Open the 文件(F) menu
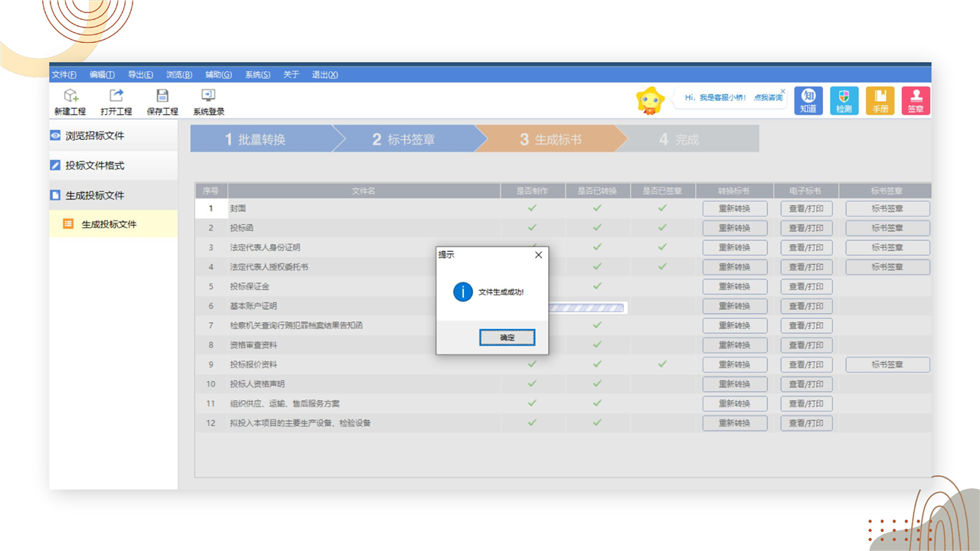Viewport: 980px width, 551px height. click(x=64, y=75)
